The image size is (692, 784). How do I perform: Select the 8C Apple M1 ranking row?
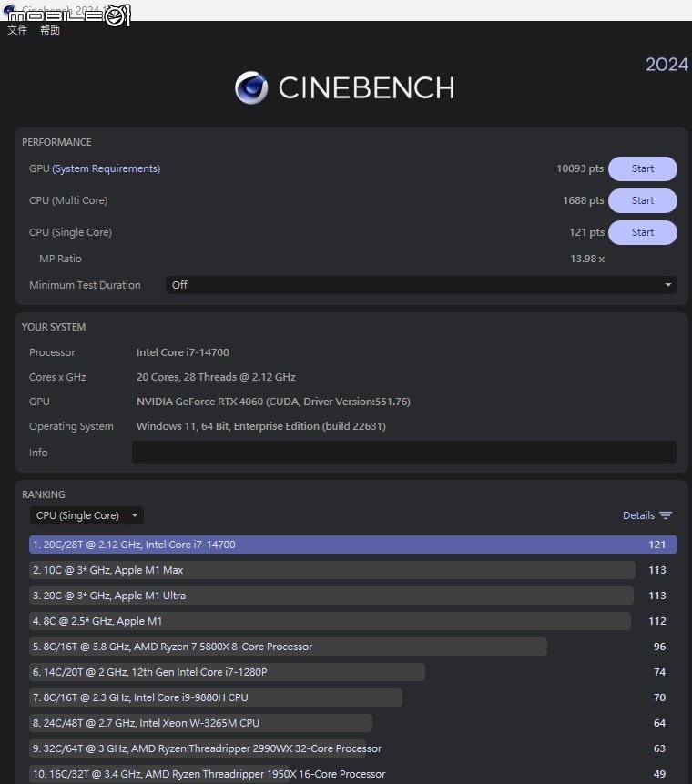click(353, 621)
